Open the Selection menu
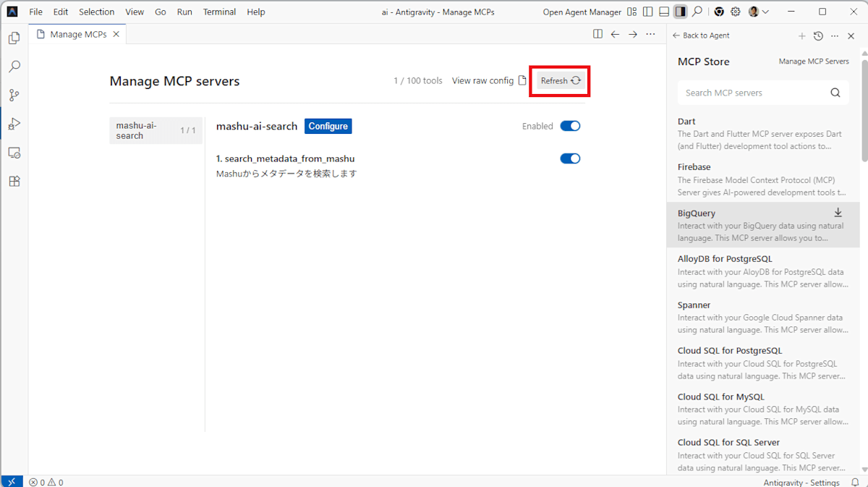868x487 pixels. [97, 12]
